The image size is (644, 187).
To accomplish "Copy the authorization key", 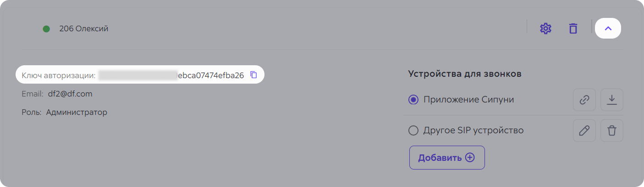I will click(x=254, y=75).
